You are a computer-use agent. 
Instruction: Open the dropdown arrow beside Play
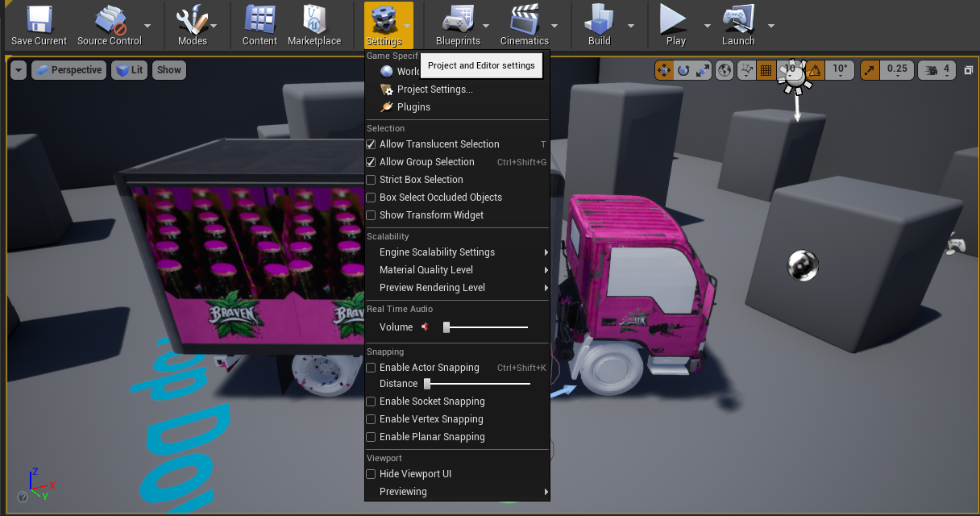(x=707, y=24)
